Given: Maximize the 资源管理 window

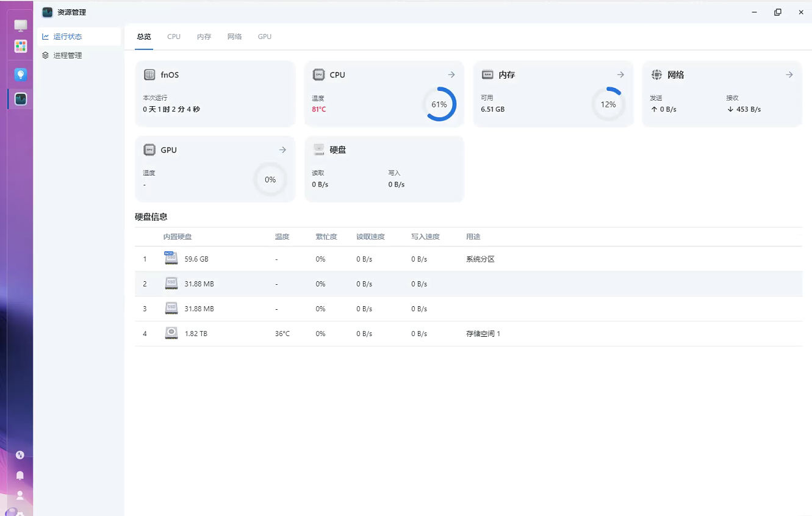Looking at the screenshot, I should click(x=778, y=12).
